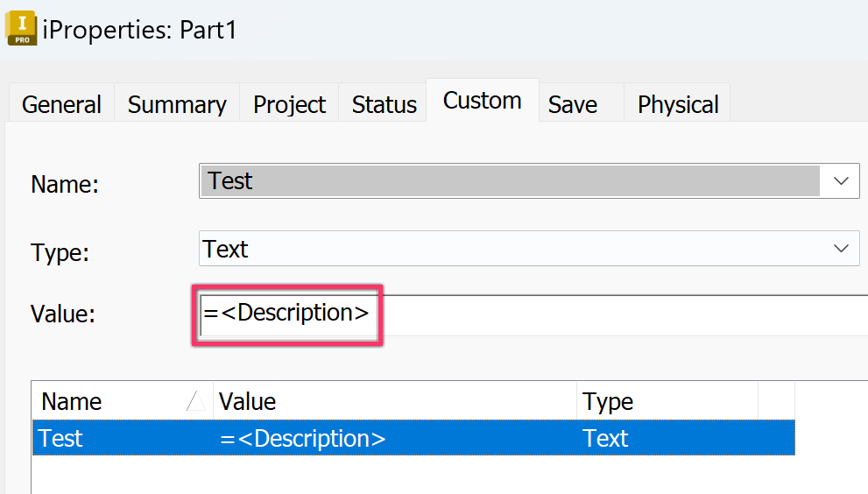The width and height of the screenshot is (868, 494).
Task: Expand the Name dropdown arrow
Action: point(841,181)
